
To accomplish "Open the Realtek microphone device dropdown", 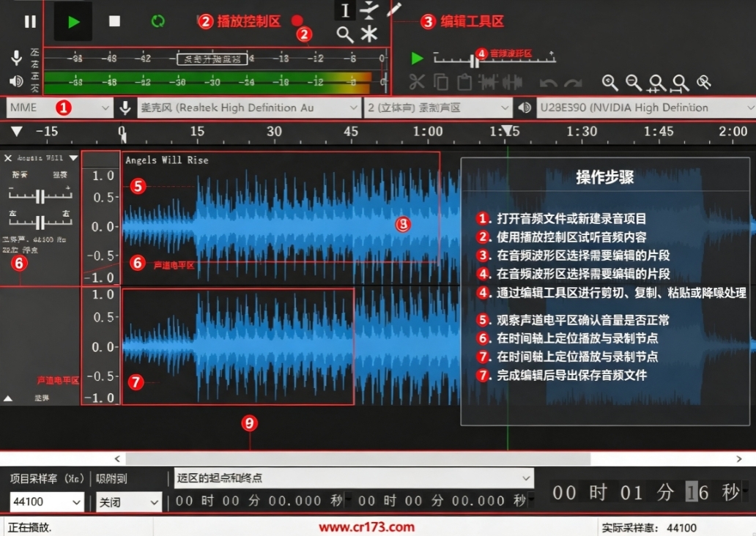I will point(249,108).
